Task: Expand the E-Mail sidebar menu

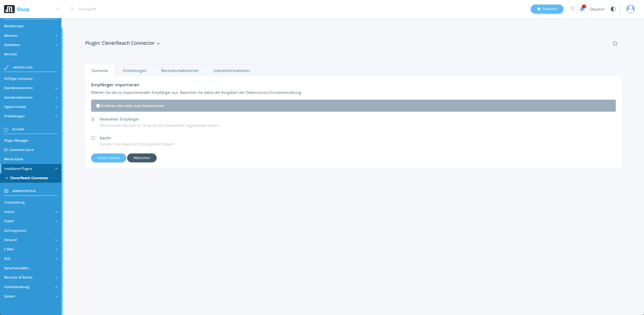Action: click(x=31, y=249)
